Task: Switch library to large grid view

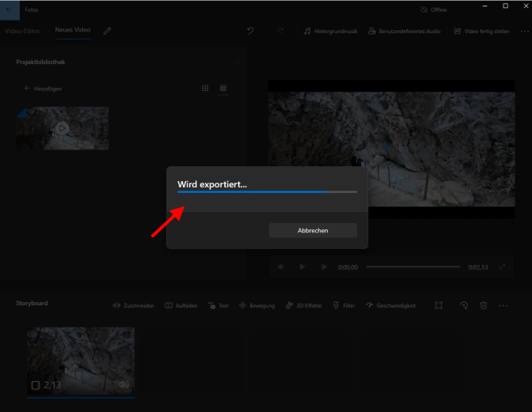Action: [205, 89]
